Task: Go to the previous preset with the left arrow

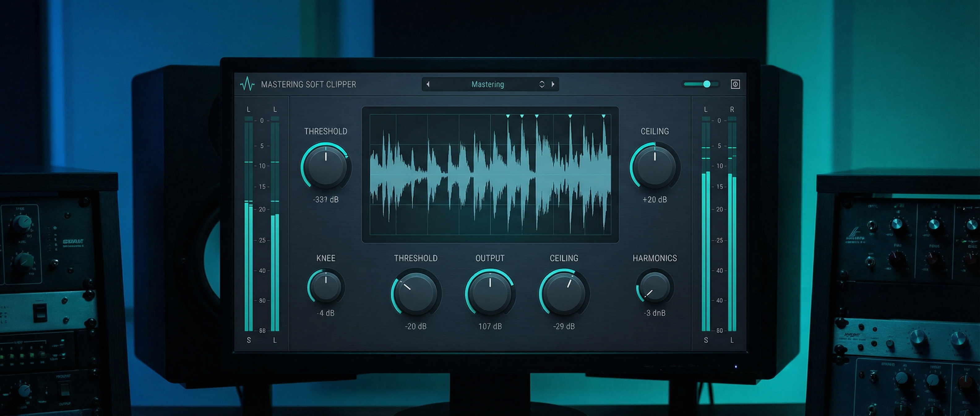Action: 428,84
